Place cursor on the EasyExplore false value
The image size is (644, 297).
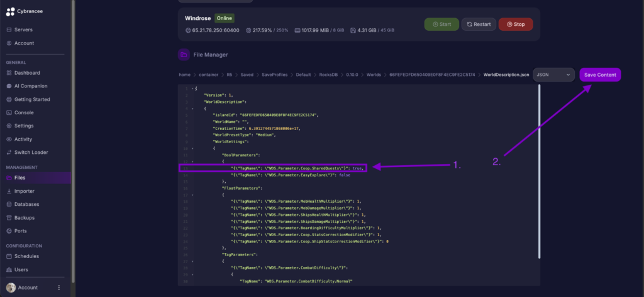(345, 175)
